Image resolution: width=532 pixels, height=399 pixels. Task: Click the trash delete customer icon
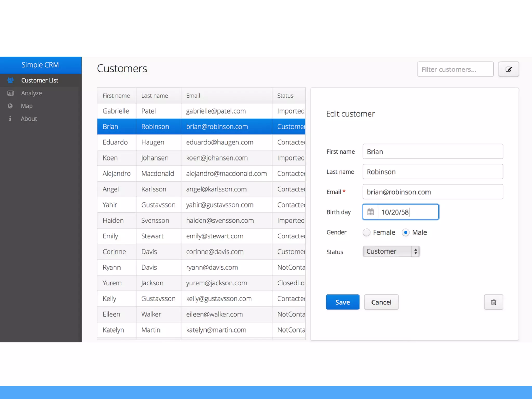[x=493, y=302]
